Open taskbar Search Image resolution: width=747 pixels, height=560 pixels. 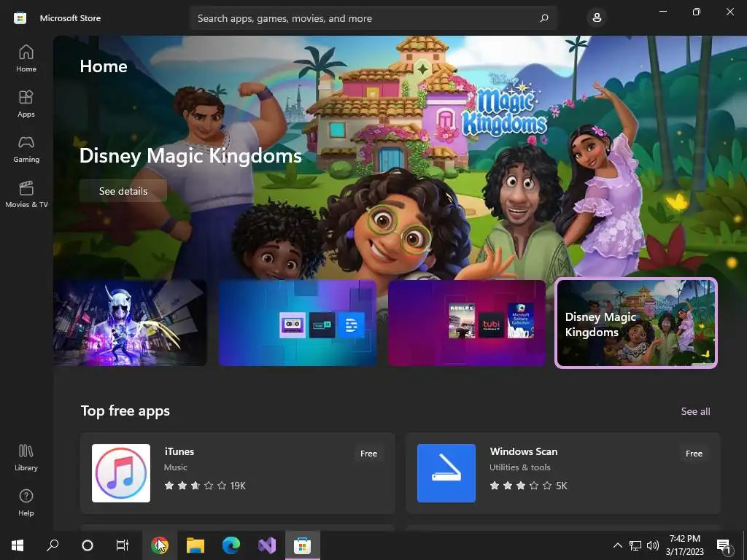click(x=53, y=545)
